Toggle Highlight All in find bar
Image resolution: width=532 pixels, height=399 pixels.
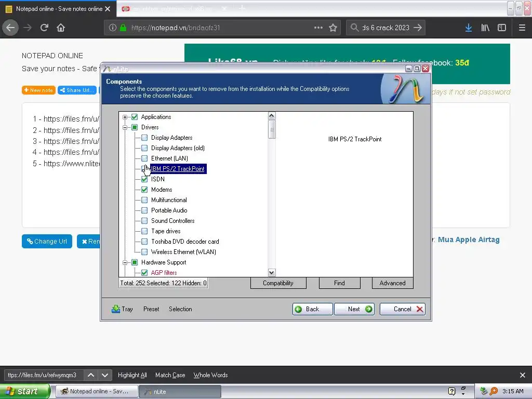coord(132,375)
